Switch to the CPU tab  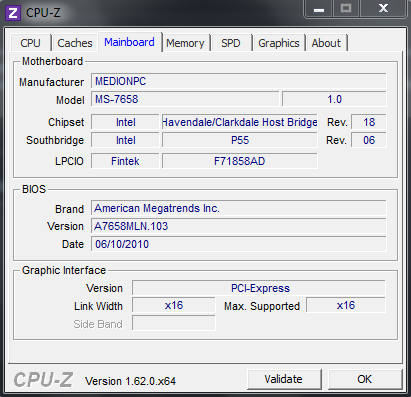31,43
